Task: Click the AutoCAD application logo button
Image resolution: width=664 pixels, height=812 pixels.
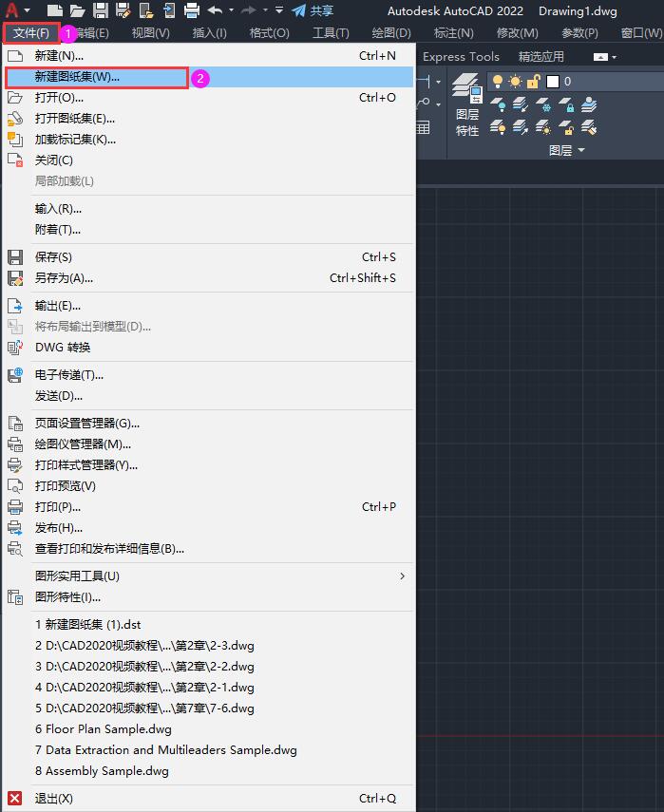Action: [x=11, y=9]
